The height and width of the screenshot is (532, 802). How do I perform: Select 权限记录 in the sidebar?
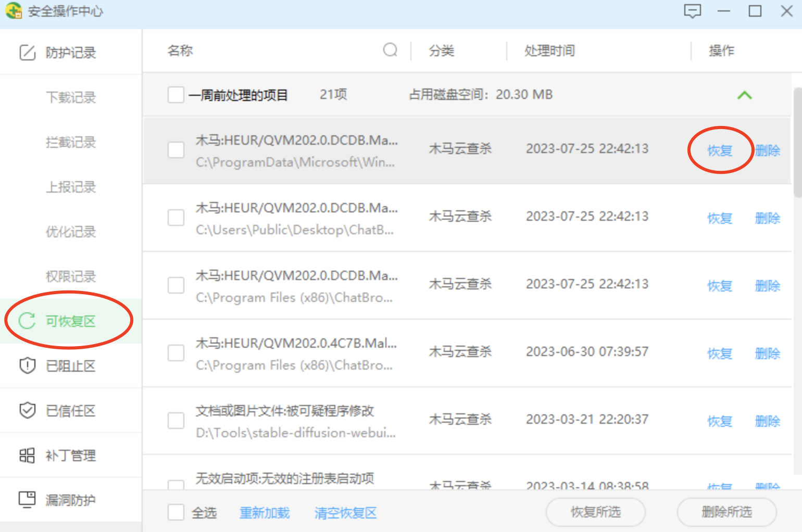71,276
